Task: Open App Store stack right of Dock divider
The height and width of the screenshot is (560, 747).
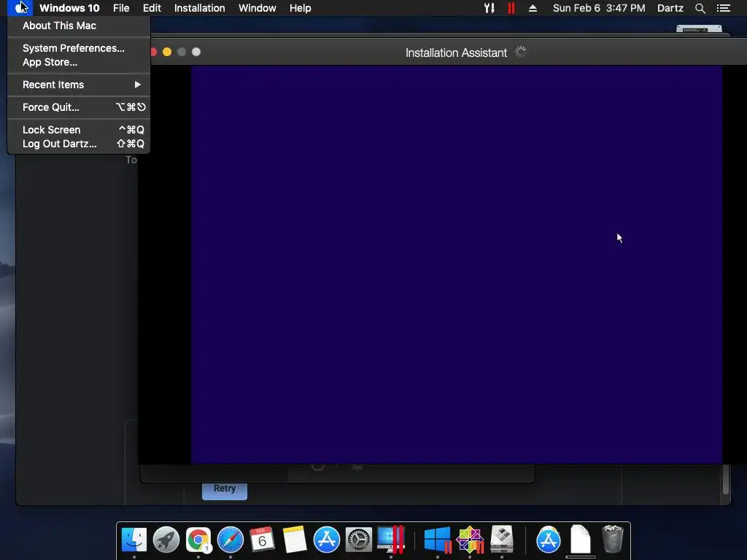Action: coord(549,540)
